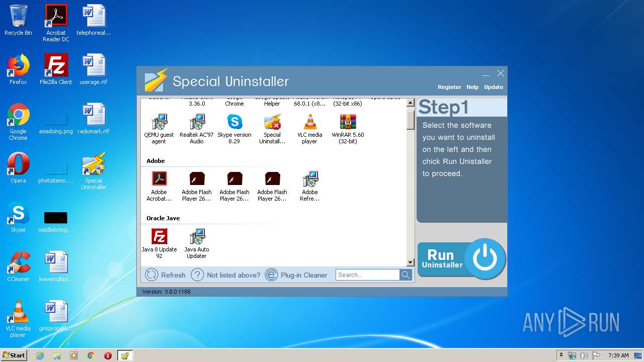Open FileZilla Client desktop shortcut
This screenshot has height=362, width=644.
56,69
